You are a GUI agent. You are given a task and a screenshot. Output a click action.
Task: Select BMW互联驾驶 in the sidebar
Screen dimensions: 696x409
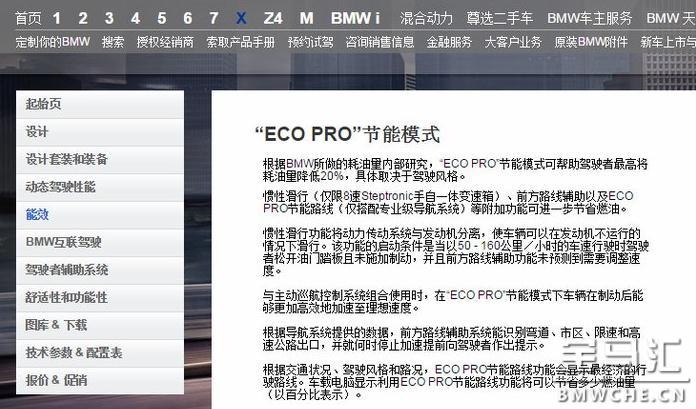pos(100,242)
